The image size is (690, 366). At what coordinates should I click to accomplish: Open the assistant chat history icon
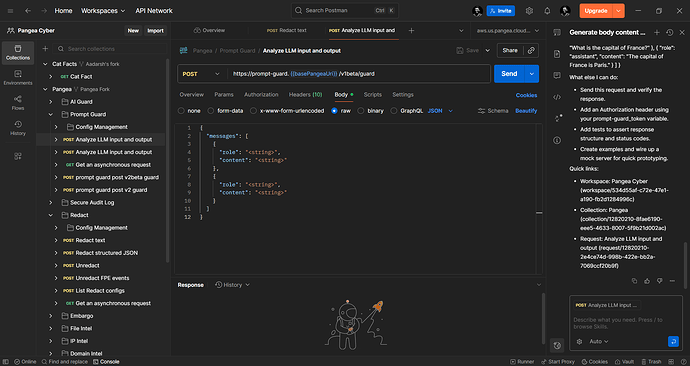pyautogui.click(x=669, y=33)
